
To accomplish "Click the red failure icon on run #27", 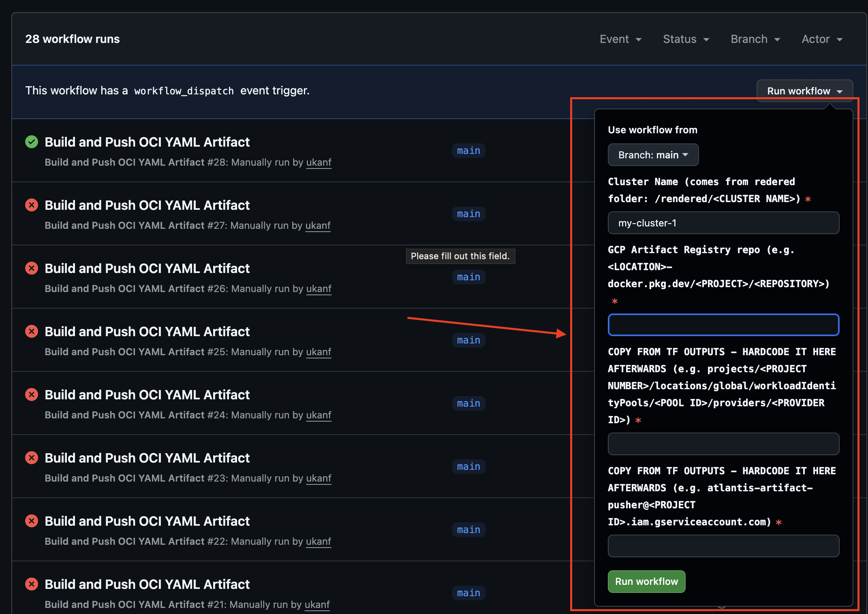I will coord(32,205).
